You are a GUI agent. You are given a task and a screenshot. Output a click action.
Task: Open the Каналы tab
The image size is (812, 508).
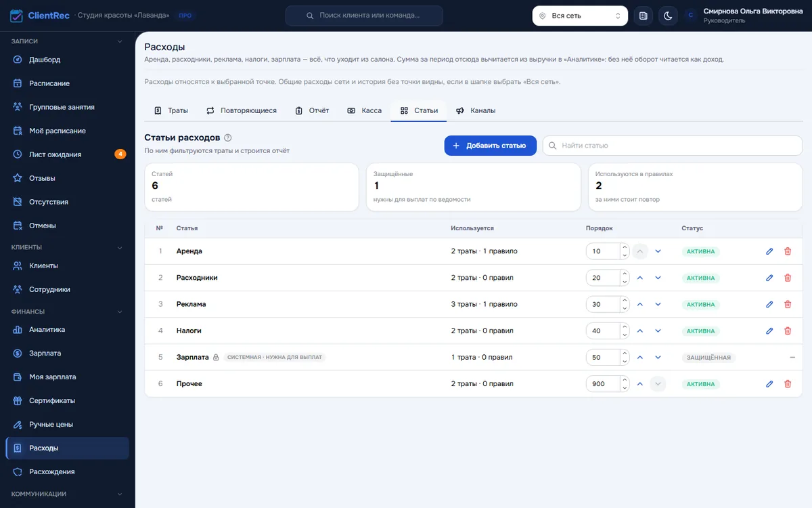click(x=476, y=110)
